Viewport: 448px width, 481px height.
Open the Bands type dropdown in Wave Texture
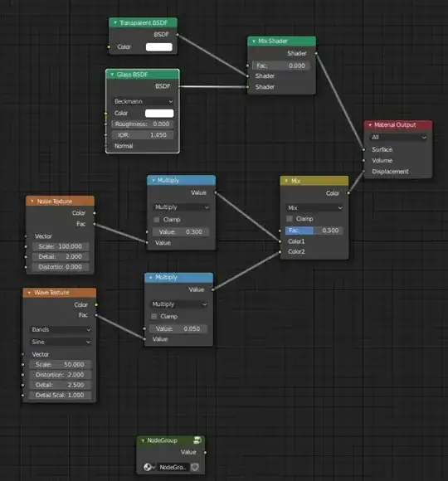click(61, 330)
